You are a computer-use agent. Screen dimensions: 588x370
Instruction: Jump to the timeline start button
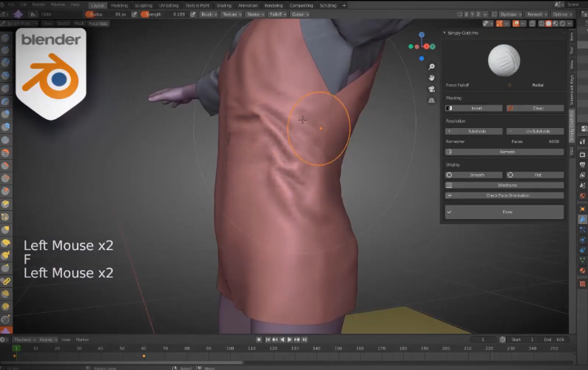click(x=268, y=340)
